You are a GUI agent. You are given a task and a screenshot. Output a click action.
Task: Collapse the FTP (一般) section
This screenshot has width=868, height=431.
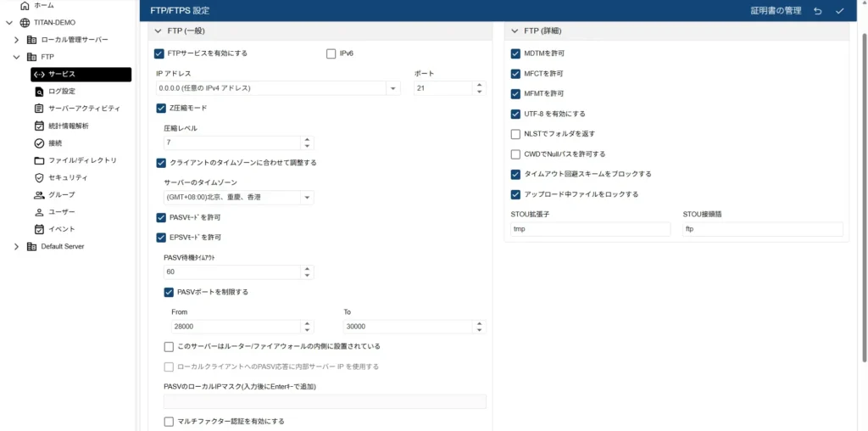tap(157, 31)
